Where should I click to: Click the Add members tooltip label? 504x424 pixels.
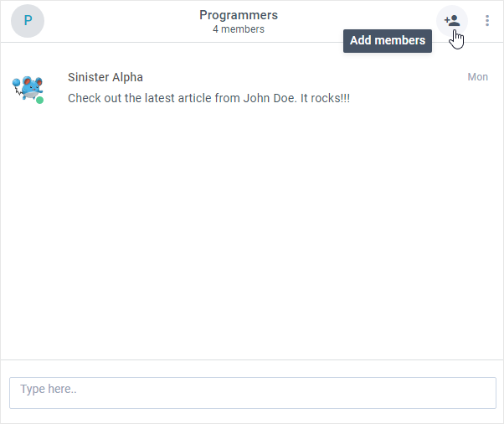pos(388,41)
